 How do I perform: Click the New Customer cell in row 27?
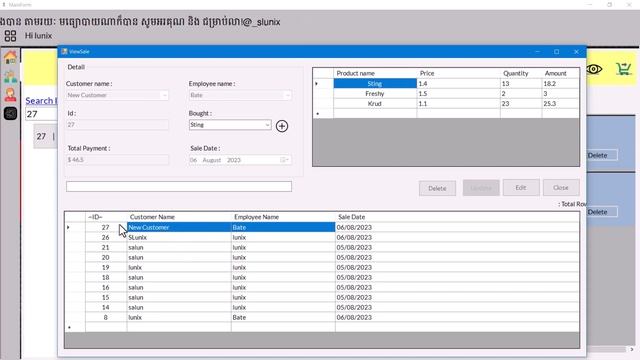pyautogui.click(x=179, y=227)
